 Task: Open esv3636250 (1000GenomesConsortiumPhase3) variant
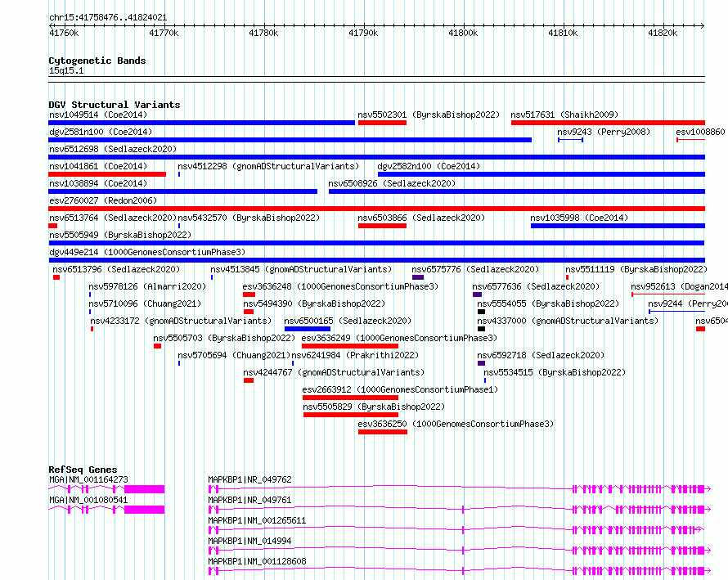[456, 424]
